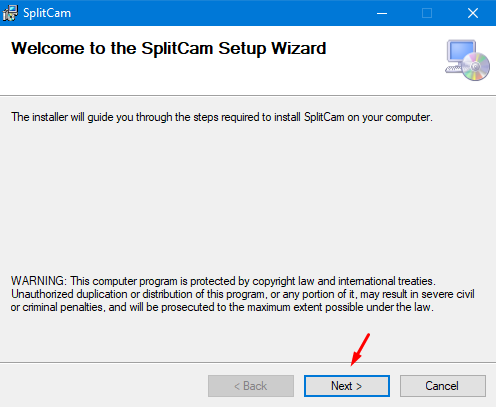Click empty blue title bar area

coord(220,13)
